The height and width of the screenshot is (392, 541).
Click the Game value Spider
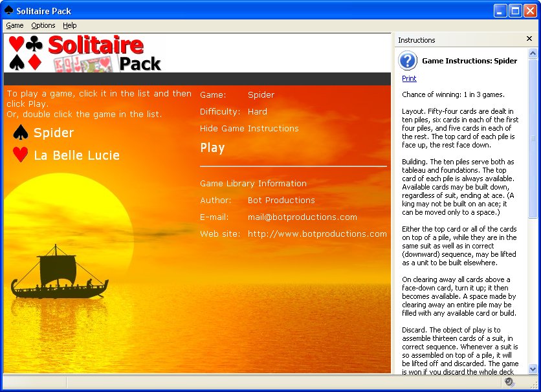point(261,95)
